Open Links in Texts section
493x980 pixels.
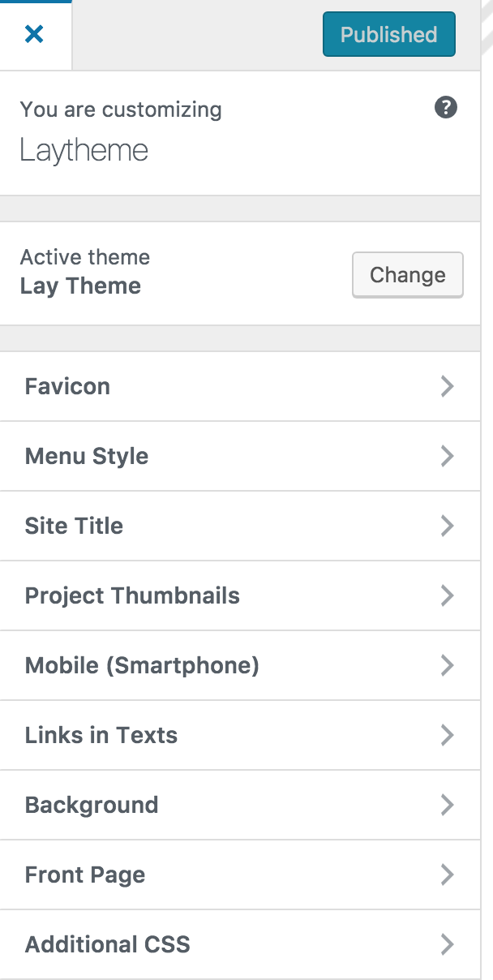101,735
